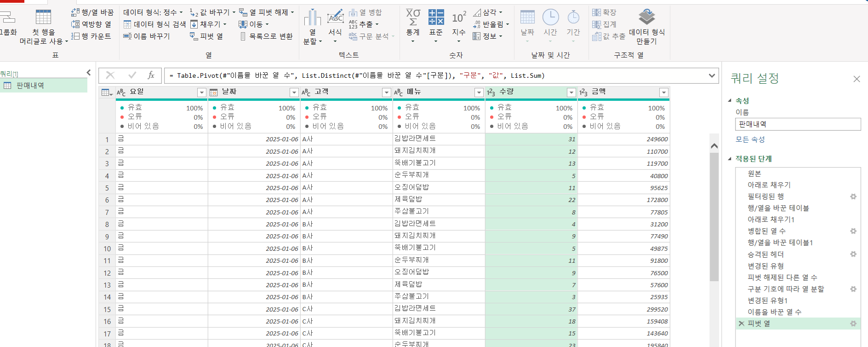Collapse the queries pane arrow
The width and height of the screenshot is (868, 347).
point(89,72)
